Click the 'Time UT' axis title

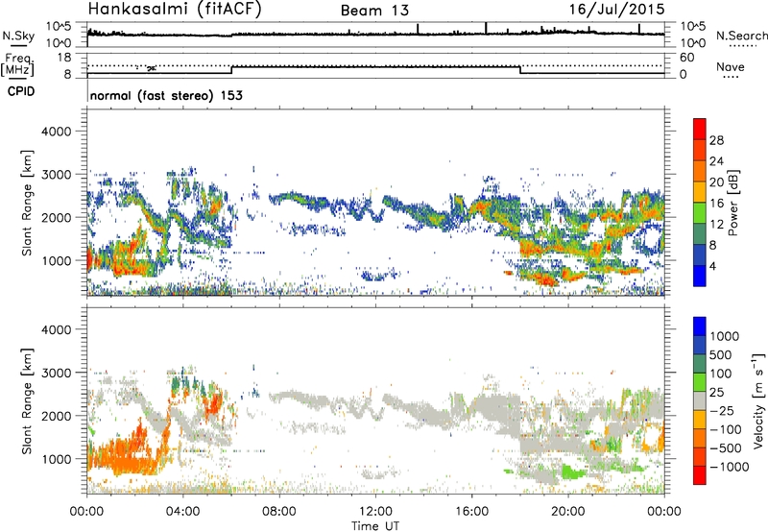375,526
